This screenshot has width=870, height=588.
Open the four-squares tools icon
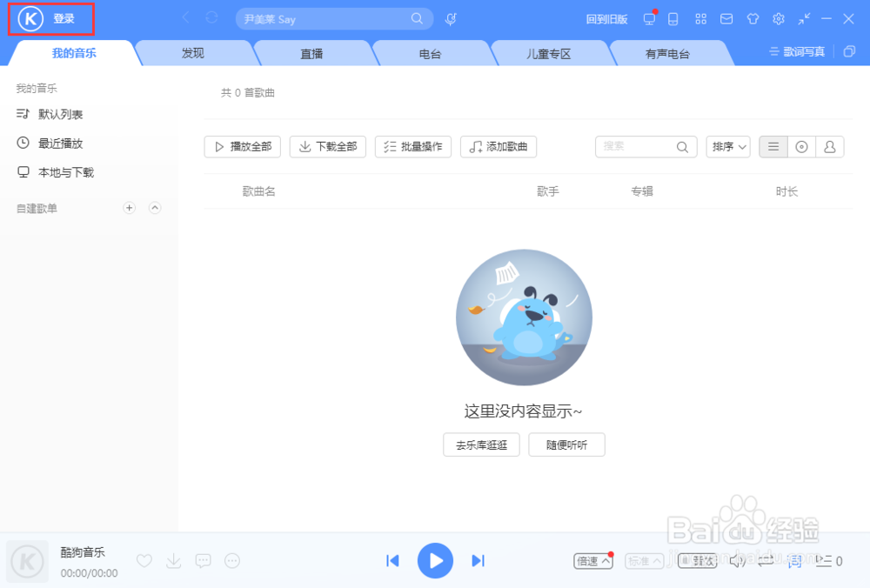click(x=700, y=19)
